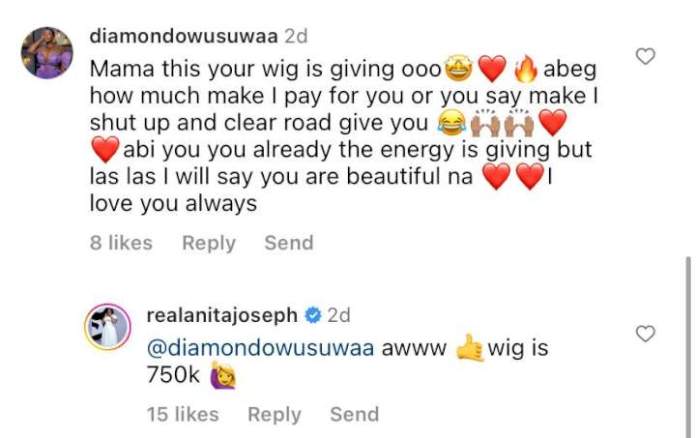View the 15 likes on the reply
696x438 pixels.
(x=183, y=414)
